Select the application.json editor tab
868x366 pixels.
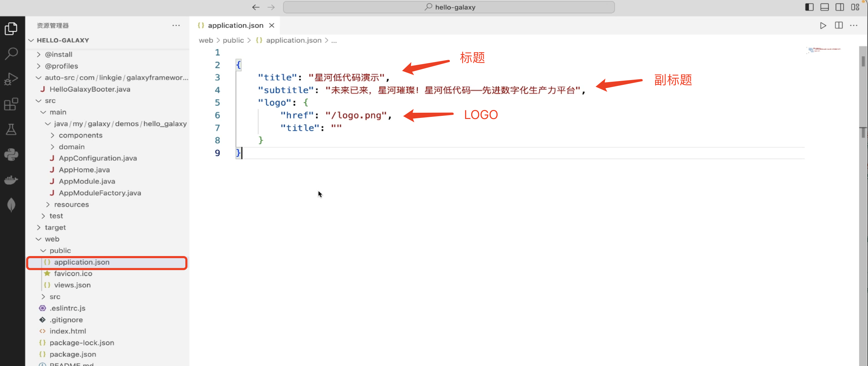235,25
